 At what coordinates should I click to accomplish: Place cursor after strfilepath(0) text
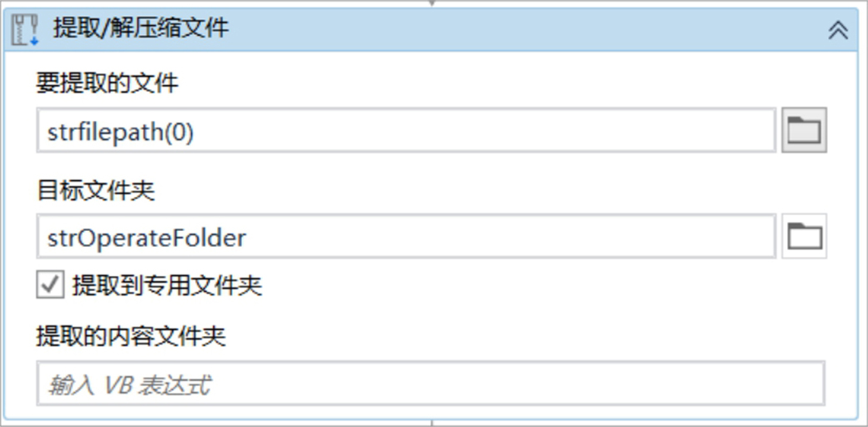(196, 133)
